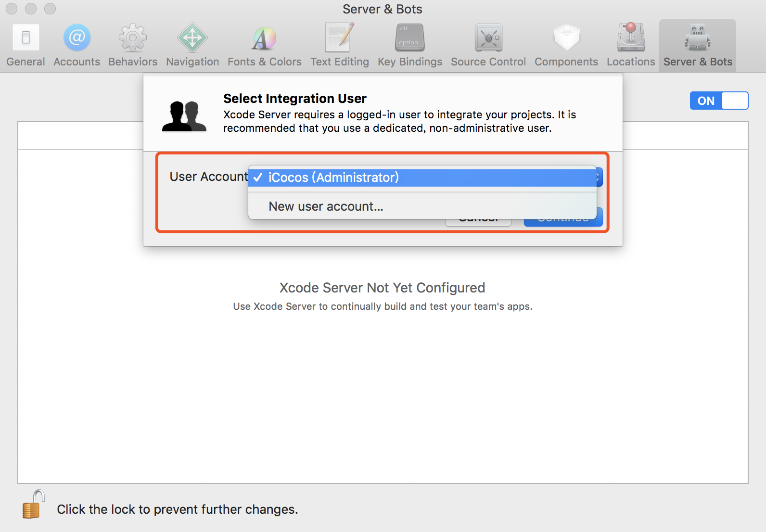Click the 'User Account' label

(209, 177)
